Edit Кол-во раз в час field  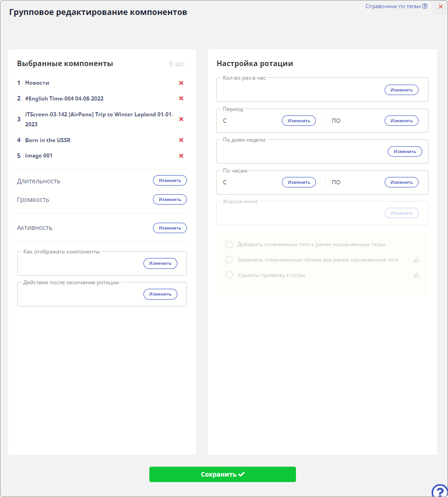pos(401,90)
